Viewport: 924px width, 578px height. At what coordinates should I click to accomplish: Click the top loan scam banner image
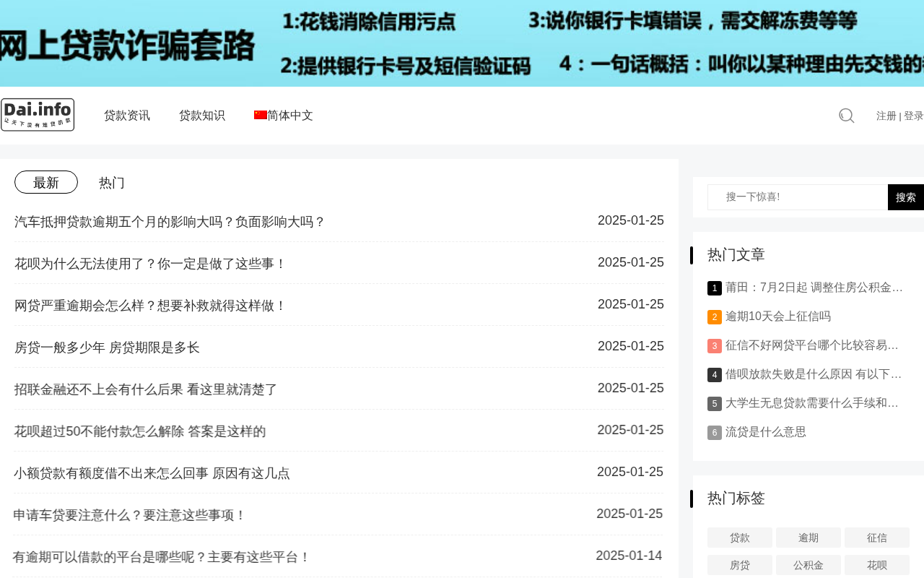[x=462, y=43]
